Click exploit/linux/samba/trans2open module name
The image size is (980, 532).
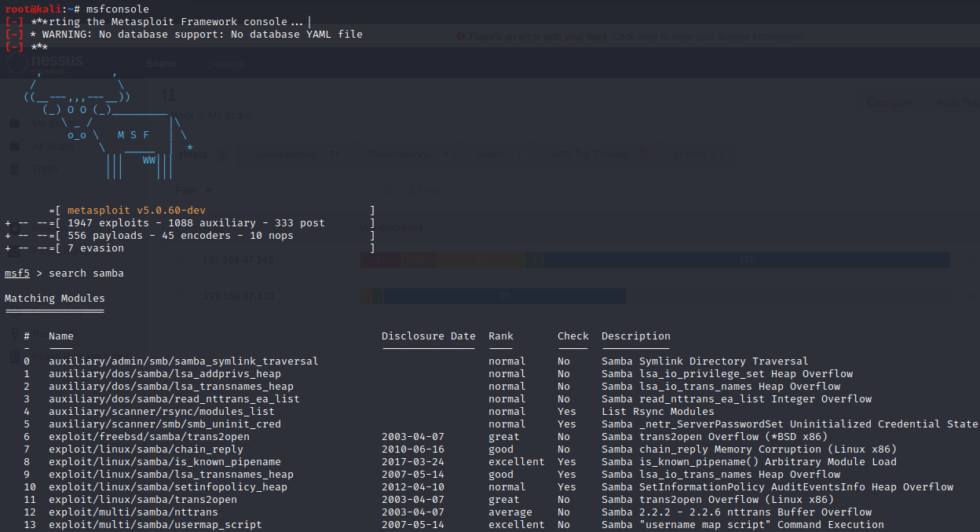143,500
